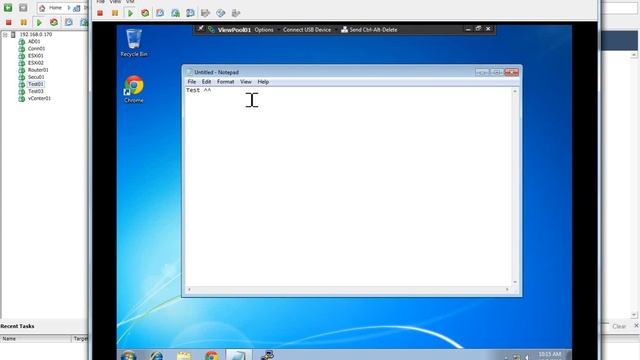Viewport: 640px width, 360px height.
Task: Click Notepad horizontal scrollbar right arrow
Action: click(x=507, y=289)
